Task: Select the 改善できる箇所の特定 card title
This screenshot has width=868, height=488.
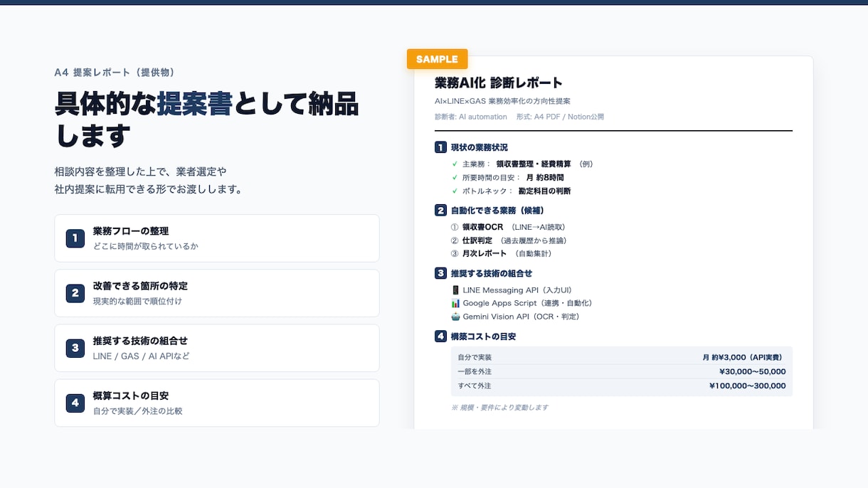Action: [140, 286]
